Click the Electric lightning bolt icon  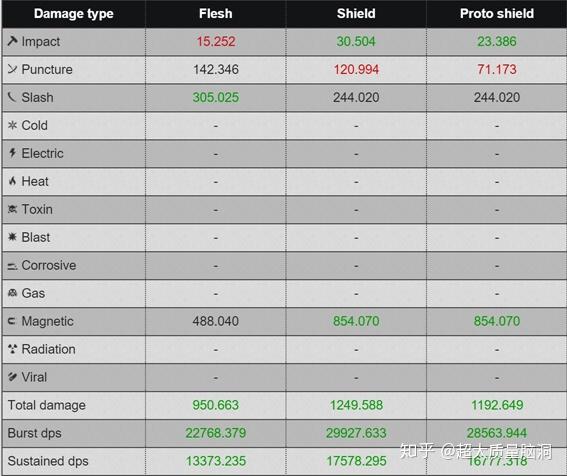12,153
